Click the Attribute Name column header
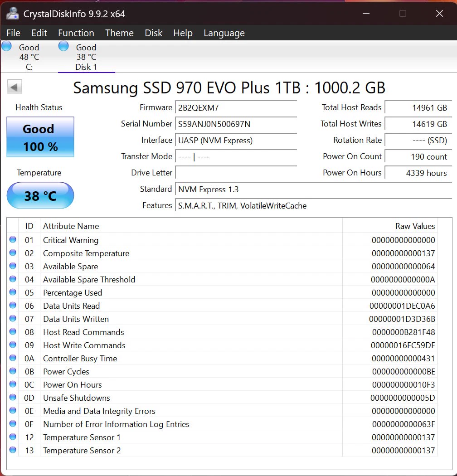Image resolution: width=457 pixels, height=476 pixels. [191, 226]
